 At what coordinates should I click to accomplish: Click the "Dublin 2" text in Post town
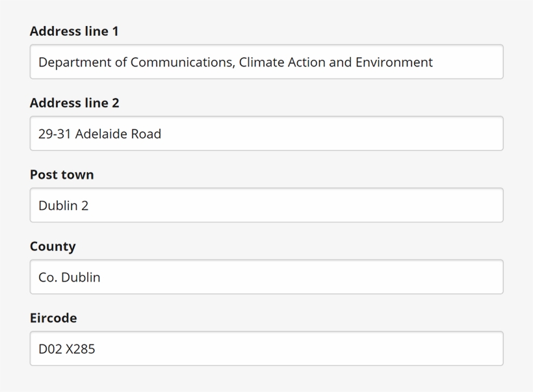(x=63, y=205)
